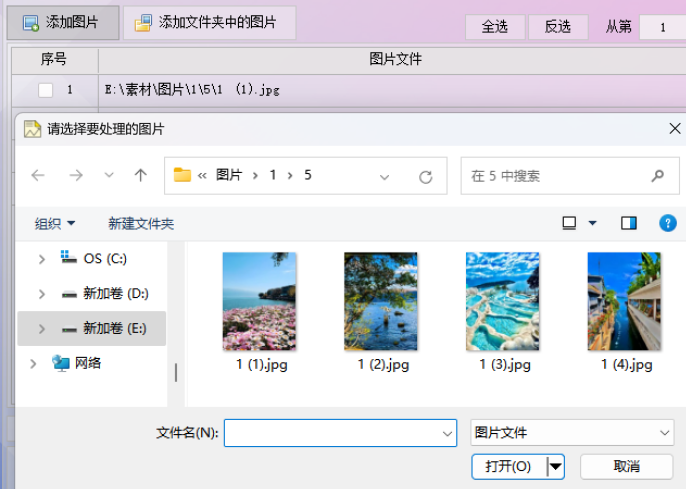687x489 pixels.
Task: Click the search magnifier icon
Action: [657, 176]
